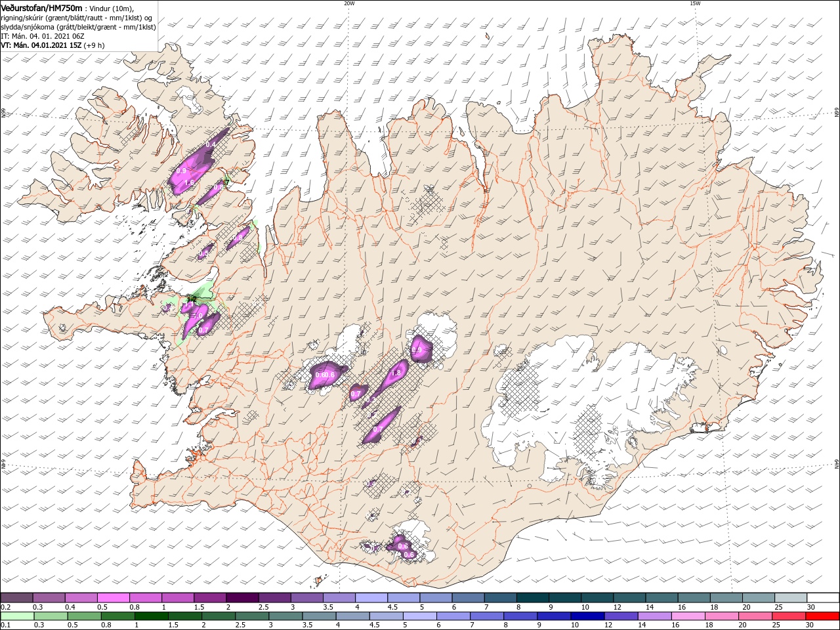Click the dark plum 2 swatch, snow scale
Image resolution: width=840 pixels, height=630 pixels.
click(241, 598)
